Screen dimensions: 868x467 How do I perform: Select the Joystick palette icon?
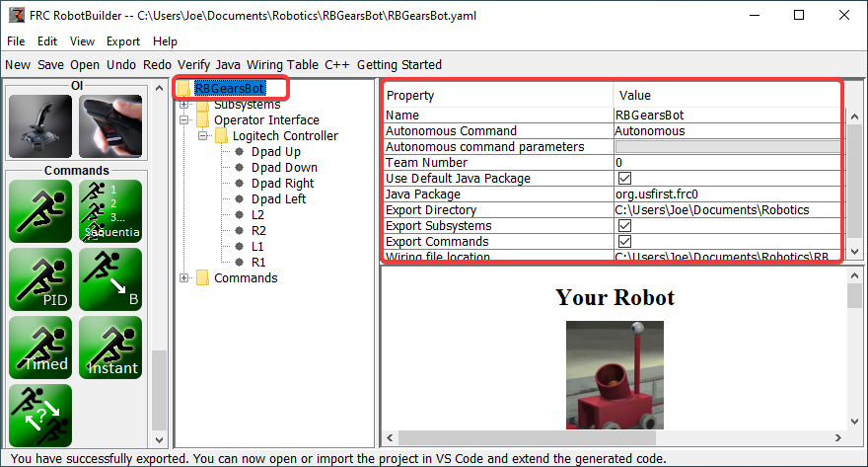(x=40, y=126)
